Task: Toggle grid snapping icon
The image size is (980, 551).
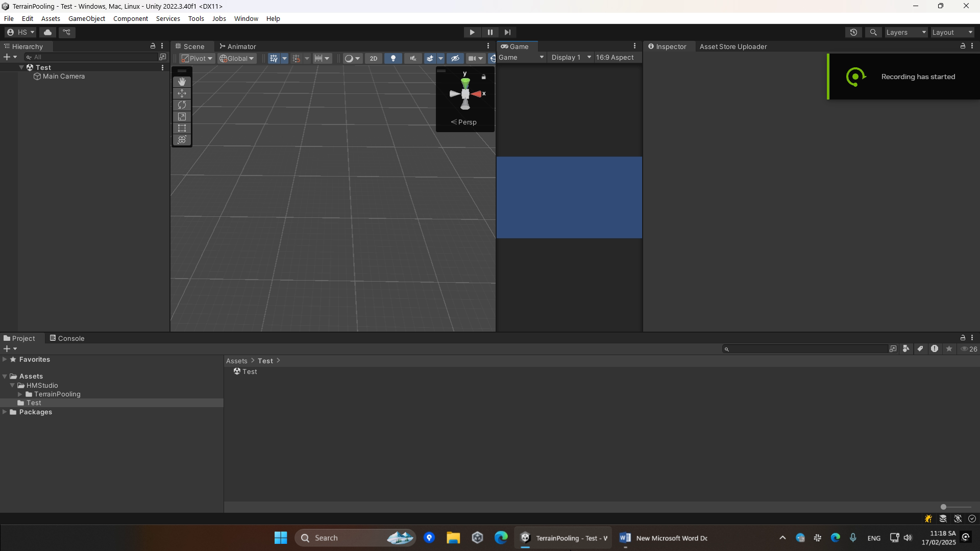Action: 297,58
